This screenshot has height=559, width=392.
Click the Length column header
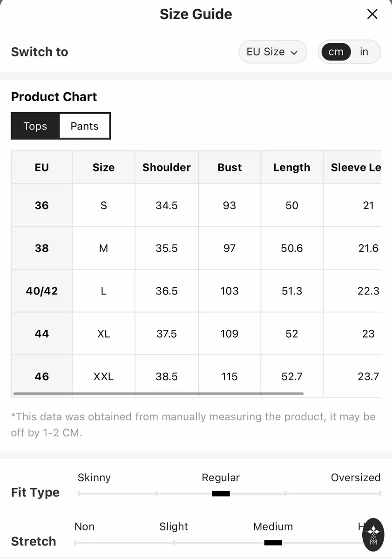click(x=292, y=167)
